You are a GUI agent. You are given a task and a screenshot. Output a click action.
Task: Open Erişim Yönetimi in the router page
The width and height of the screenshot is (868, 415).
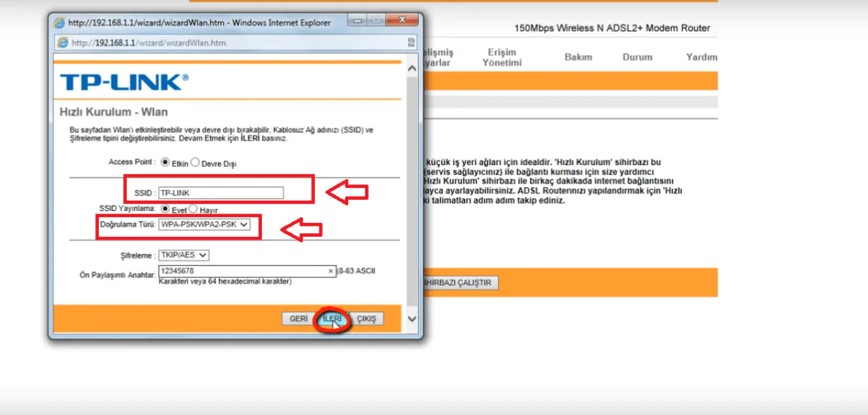[501, 57]
